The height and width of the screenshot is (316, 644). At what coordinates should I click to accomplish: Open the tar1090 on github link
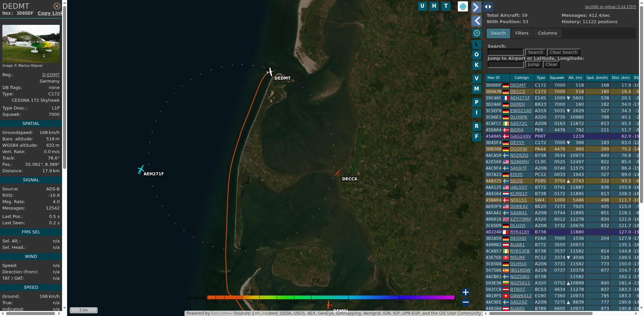tap(610, 7)
